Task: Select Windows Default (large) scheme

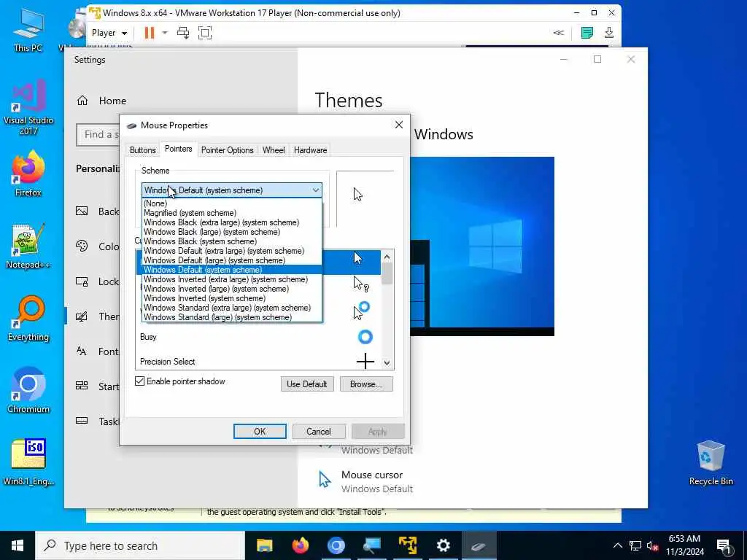Action: tap(232, 260)
